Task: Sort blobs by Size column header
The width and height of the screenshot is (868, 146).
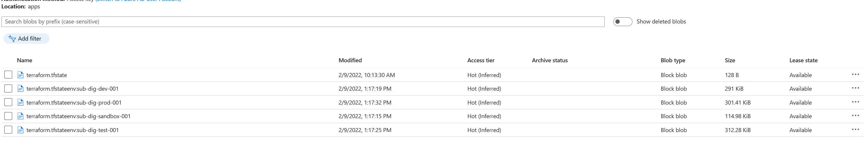Action: click(730, 60)
